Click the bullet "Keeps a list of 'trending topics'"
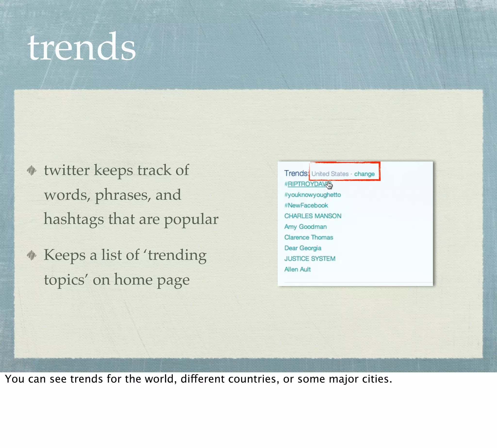This screenshot has width=497, height=448. pyautogui.click(x=125, y=267)
